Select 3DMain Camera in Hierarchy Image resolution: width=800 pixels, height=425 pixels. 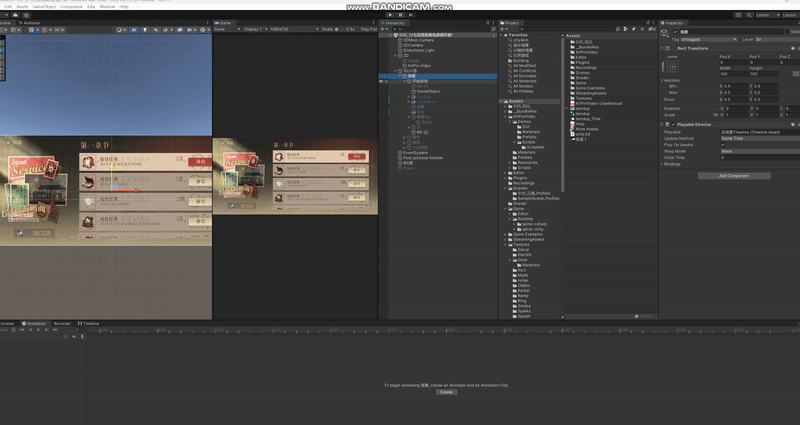click(418, 40)
